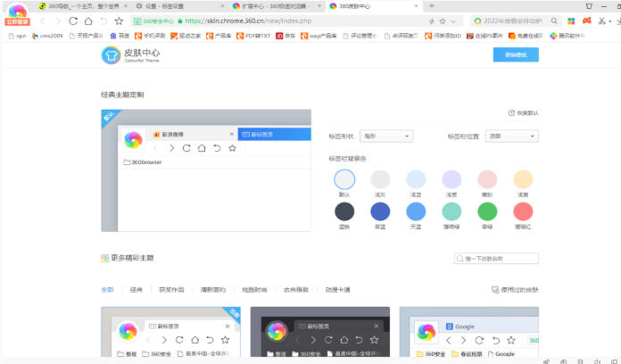This screenshot has width=621, height=364.
Task: Select the sky blue color swatch
Action: (x=416, y=211)
